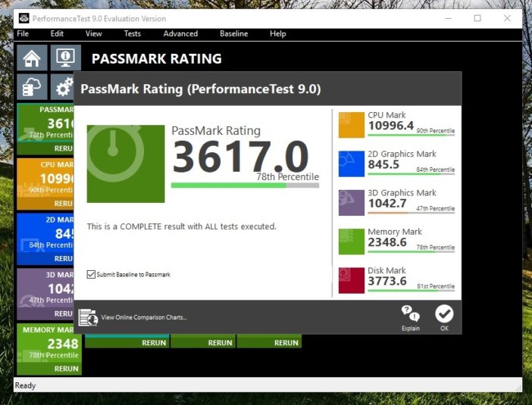
Task: Click the green PassMark stopwatch icon
Action: pos(126,164)
